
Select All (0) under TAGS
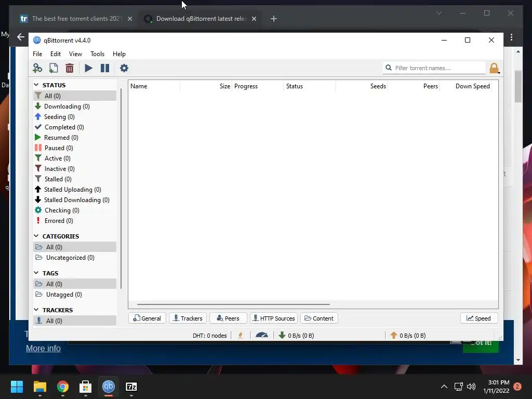[75, 284]
